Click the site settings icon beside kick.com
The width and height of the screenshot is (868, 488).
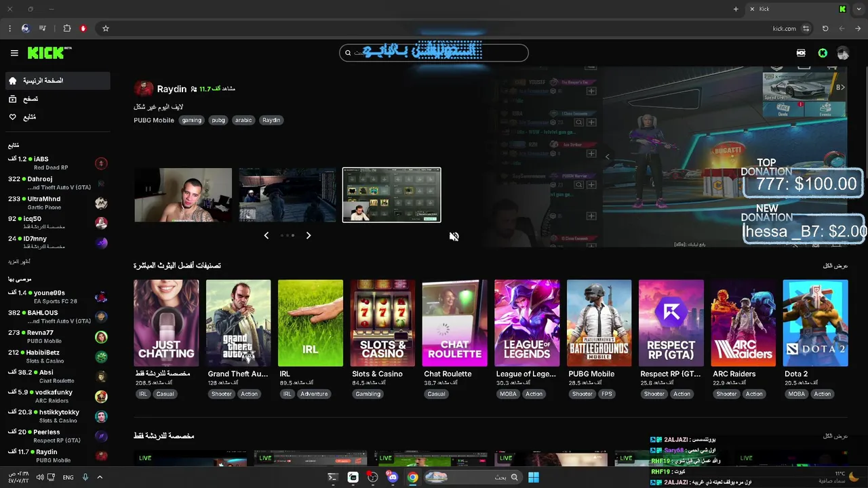(x=806, y=28)
